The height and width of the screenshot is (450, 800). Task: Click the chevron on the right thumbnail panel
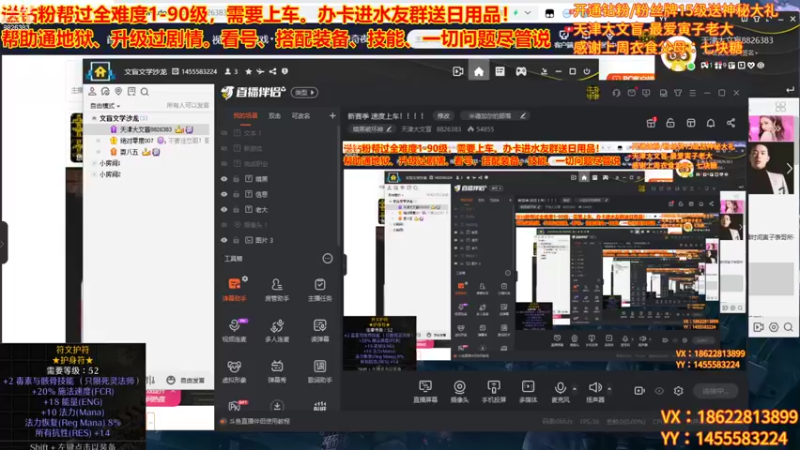pyautogui.click(x=789, y=168)
